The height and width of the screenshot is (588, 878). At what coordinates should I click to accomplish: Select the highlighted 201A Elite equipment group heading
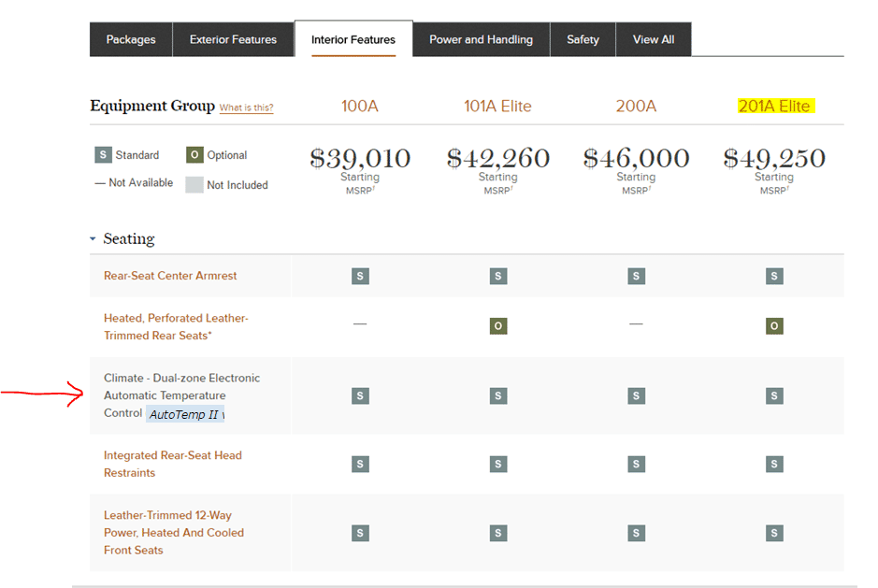[774, 106]
